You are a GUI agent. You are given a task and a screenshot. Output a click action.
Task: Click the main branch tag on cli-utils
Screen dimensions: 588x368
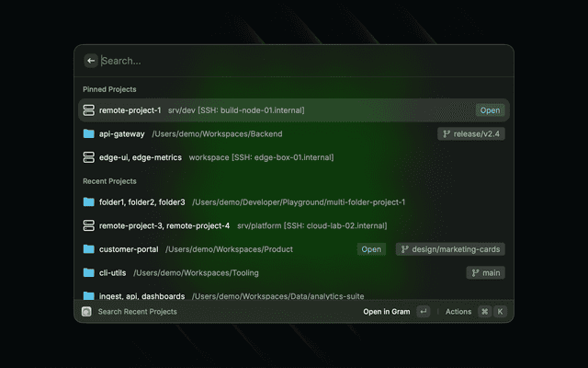click(x=486, y=273)
